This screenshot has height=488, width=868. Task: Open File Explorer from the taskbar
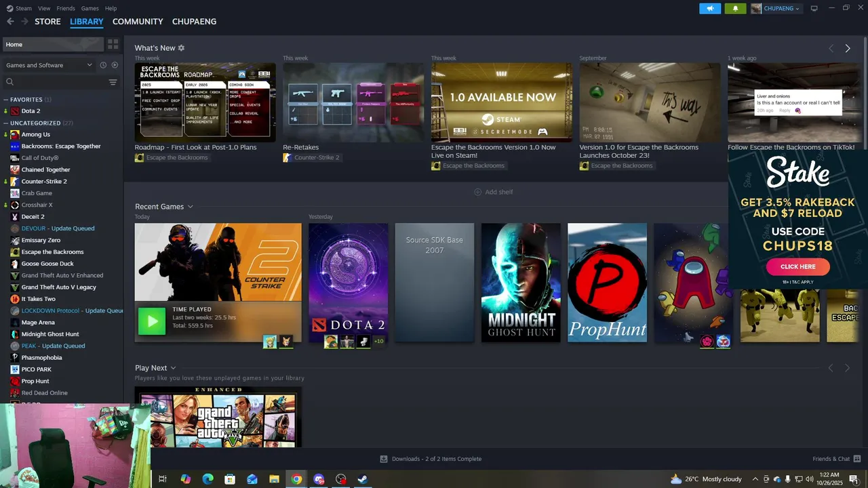[x=274, y=479]
